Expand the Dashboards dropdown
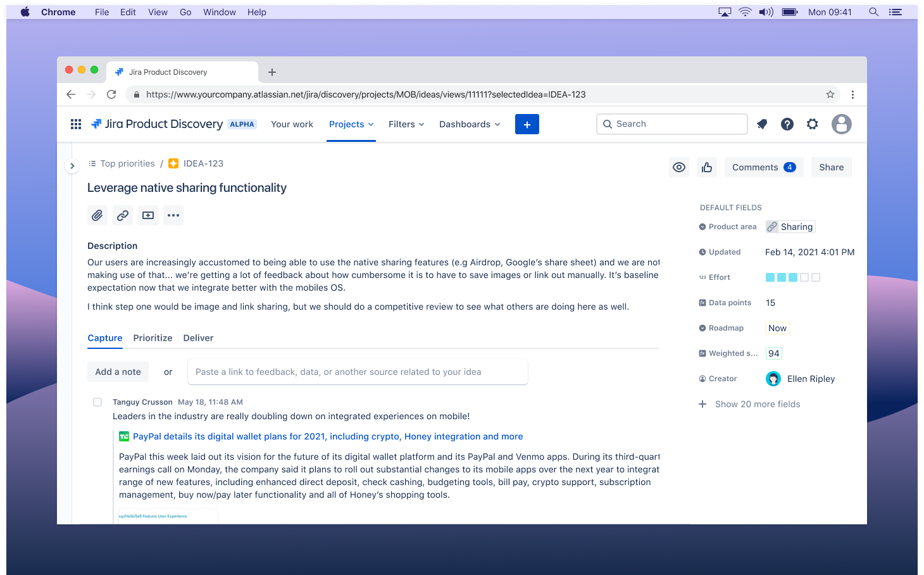The image size is (924, 575). (x=470, y=124)
